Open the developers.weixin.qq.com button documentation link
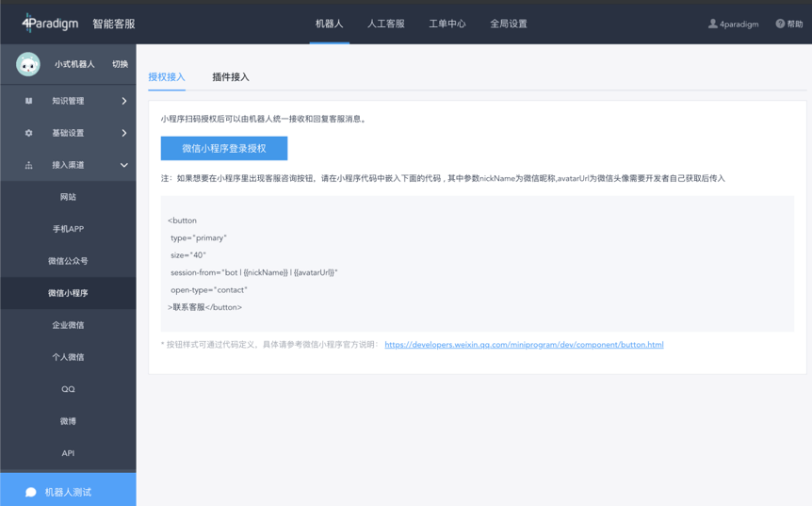812x506 pixels. [524, 345]
